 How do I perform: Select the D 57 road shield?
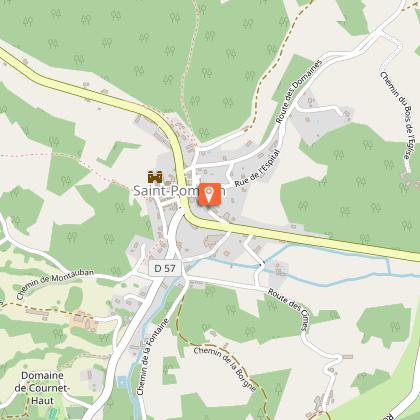(165, 268)
